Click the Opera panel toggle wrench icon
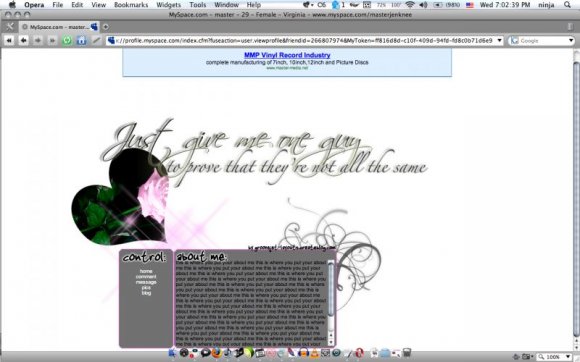Viewport: 580px width, 362px height. 10,27
